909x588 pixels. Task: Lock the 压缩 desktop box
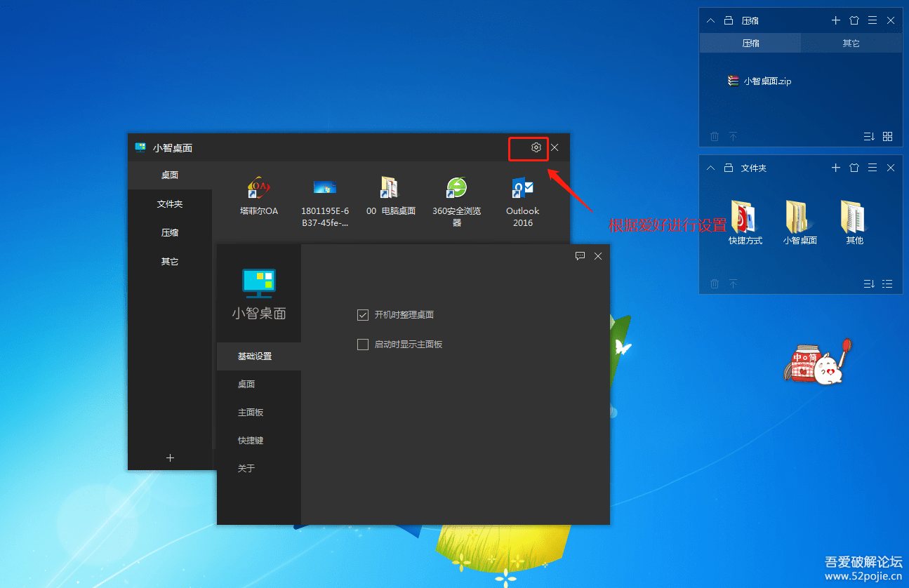(x=729, y=20)
